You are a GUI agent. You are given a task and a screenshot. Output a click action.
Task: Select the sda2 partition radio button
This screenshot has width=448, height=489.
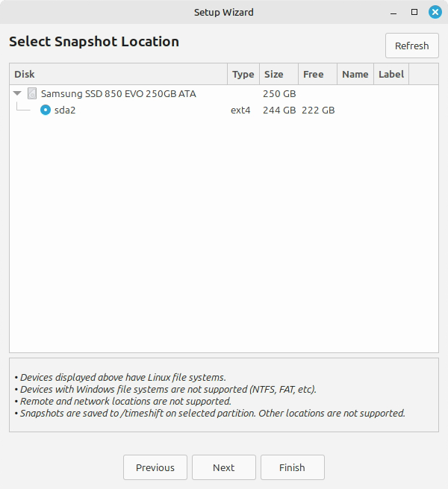[46, 110]
